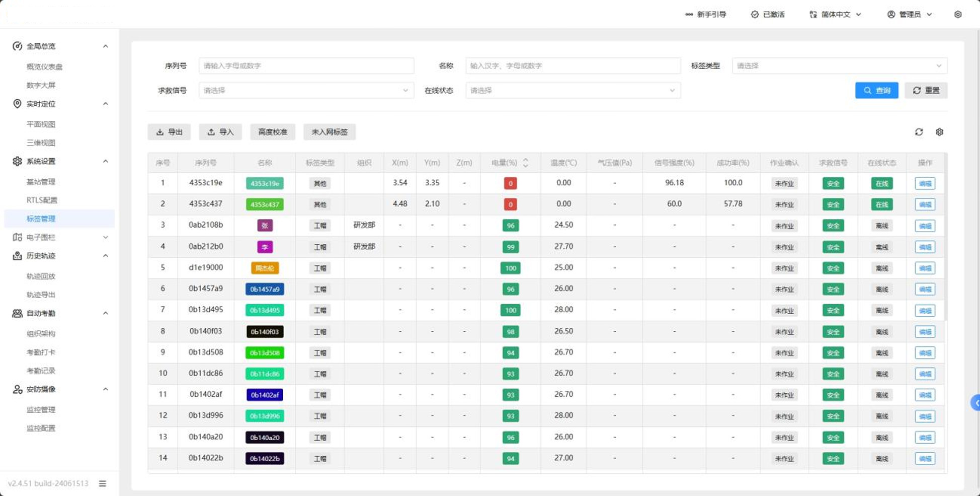Open the newcomer guide icon 新手引导
This screenshot has width=980, height=496.
click(689, 15)
